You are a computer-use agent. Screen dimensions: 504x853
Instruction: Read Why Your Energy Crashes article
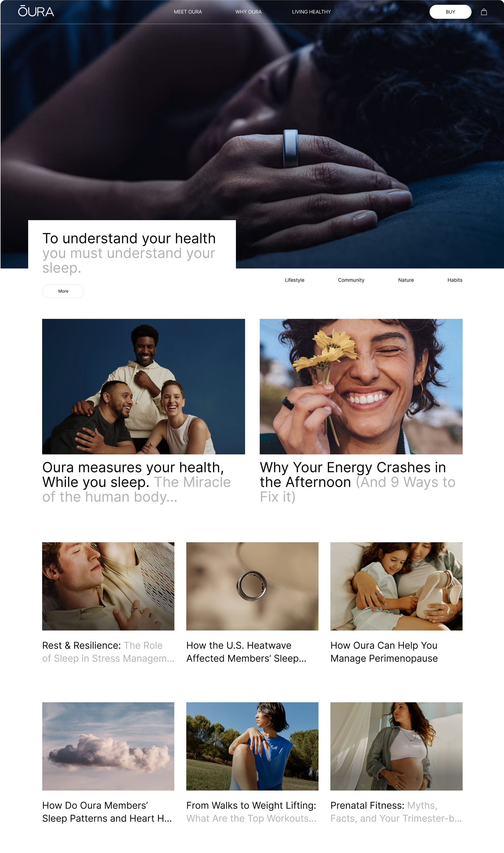[x=358, y=482]
